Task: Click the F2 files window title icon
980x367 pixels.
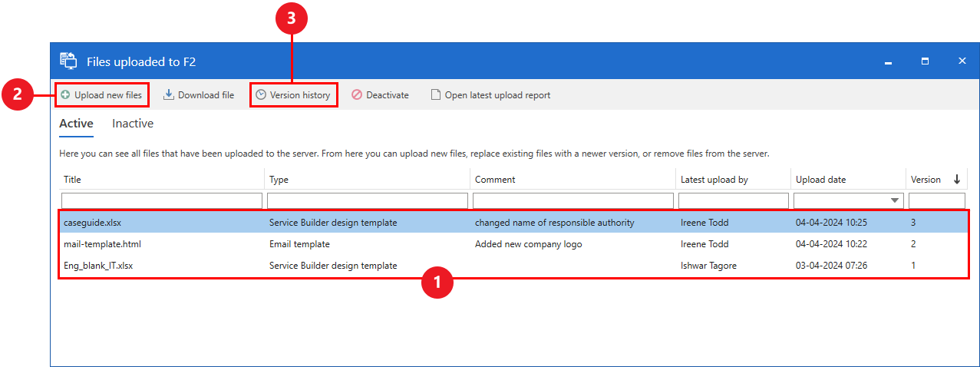Action: point(68,61)
